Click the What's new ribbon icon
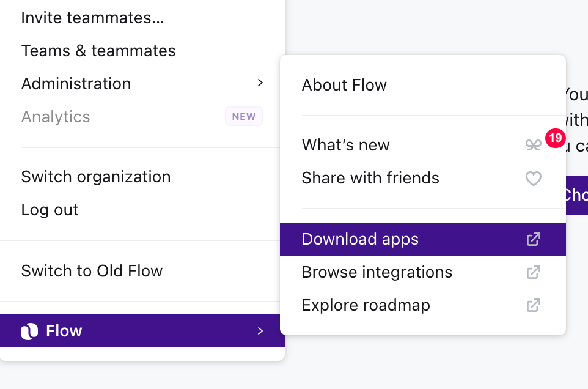Viewport: 588px width, 389px height. pyautogui.click(x=533, y=145)
